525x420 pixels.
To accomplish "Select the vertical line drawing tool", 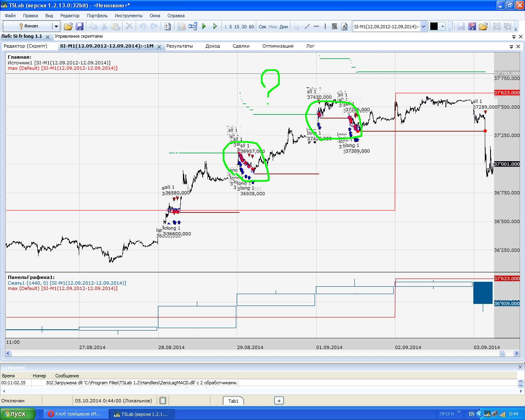I will [325, 26].
